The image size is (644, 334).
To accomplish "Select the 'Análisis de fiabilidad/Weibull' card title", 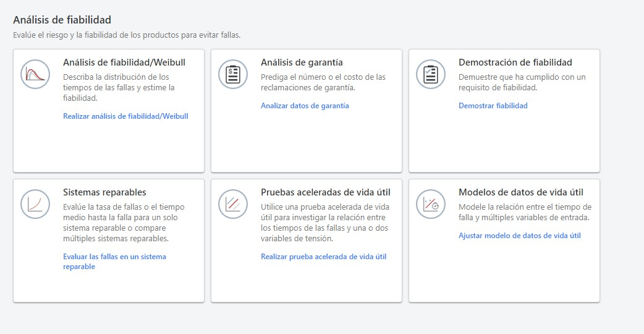I will (124, 62).
